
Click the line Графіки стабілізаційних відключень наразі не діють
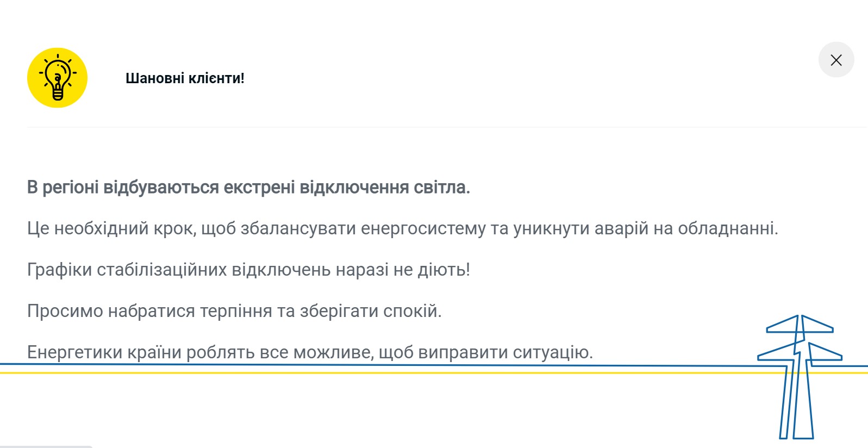coord(248,269)
